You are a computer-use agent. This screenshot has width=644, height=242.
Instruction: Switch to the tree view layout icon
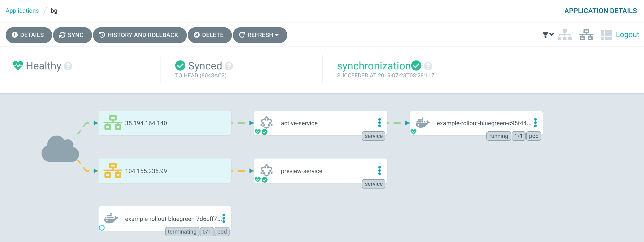tap(564, 35)
